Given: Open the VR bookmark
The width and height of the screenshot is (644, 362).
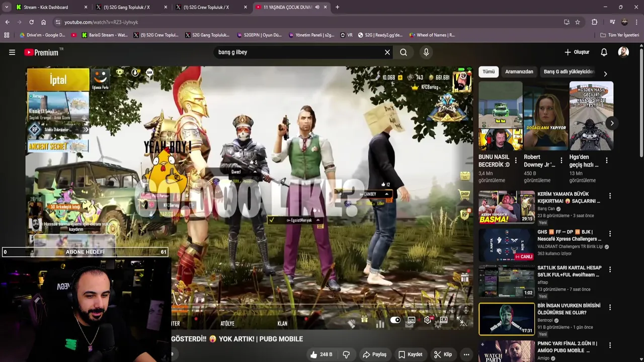Looking at the screenshot, I should coord(347,35).
